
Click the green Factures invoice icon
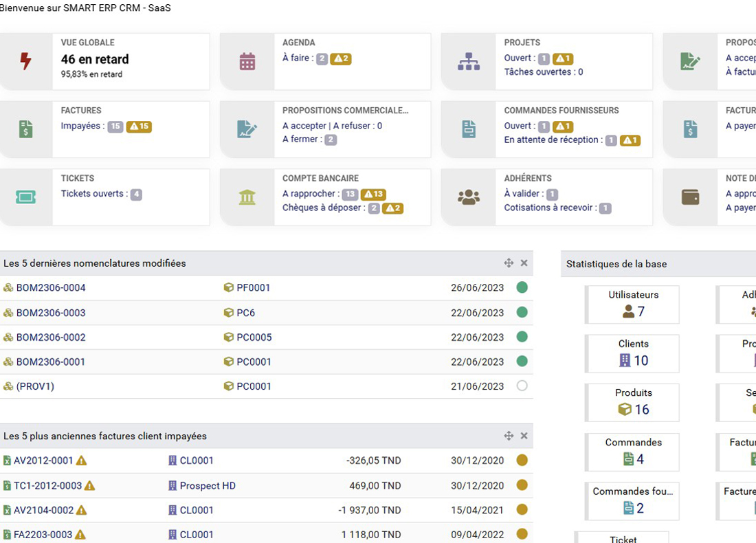25,129
